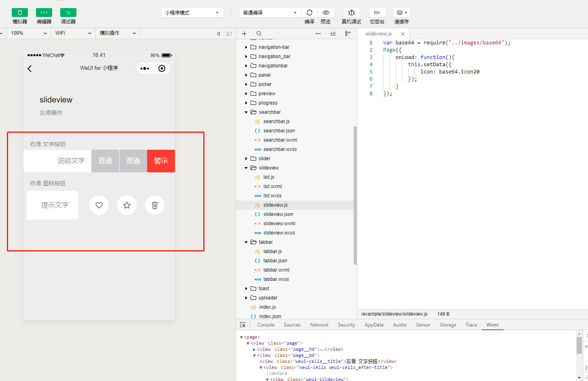The image size is (588, 381).
Task: Open the 100% zoom dropdown
Action: pos(28,33)
